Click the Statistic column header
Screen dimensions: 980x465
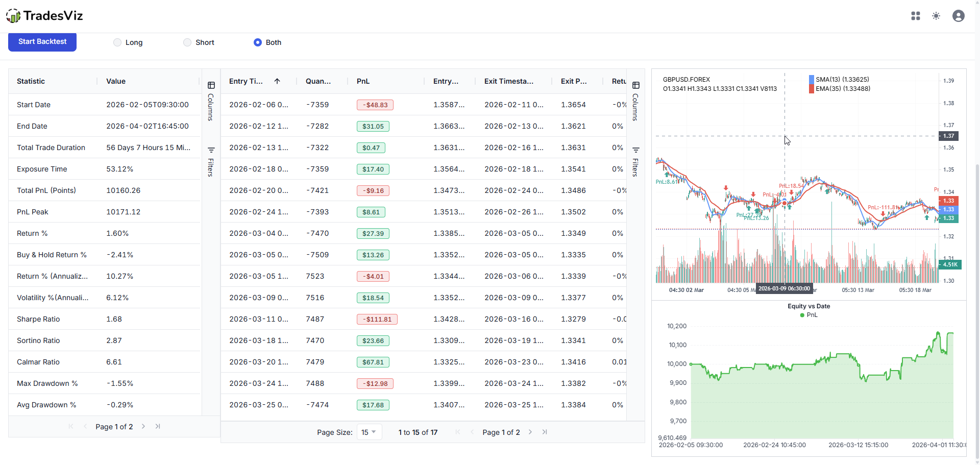click(31, 81)
